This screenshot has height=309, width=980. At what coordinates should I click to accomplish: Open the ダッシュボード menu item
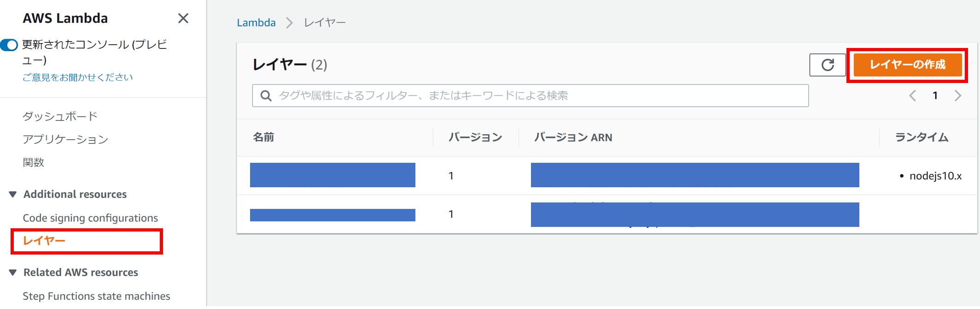pyautogui.click(x=60, y=116)
